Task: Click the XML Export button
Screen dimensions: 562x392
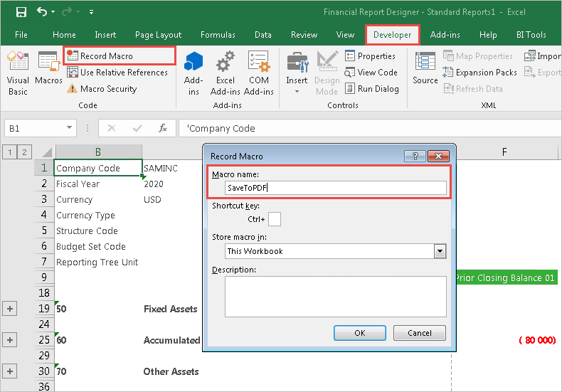Action: 542,73
